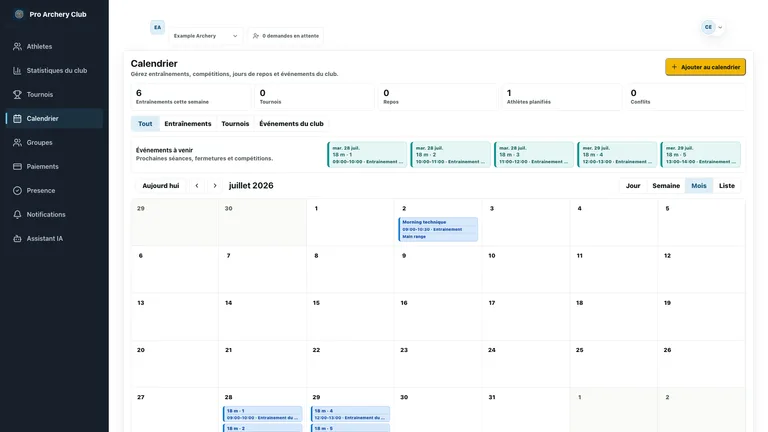Click the Calendrier page heading

pyautogui.click(x=154, y=64)
